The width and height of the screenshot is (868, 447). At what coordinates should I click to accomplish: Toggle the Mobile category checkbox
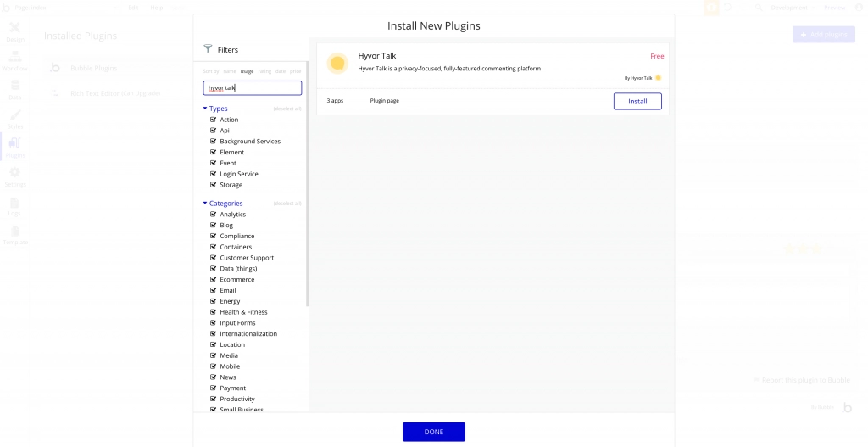(213, 366)
